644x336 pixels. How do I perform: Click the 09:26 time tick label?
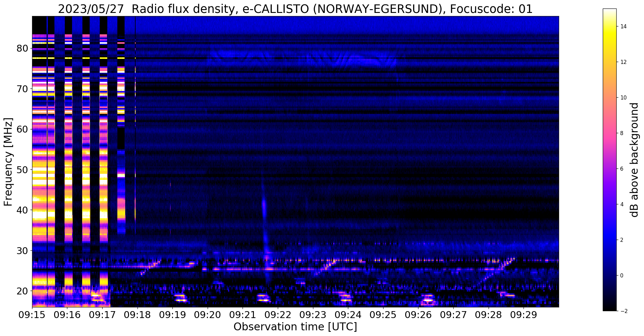(x=418, y=314)
